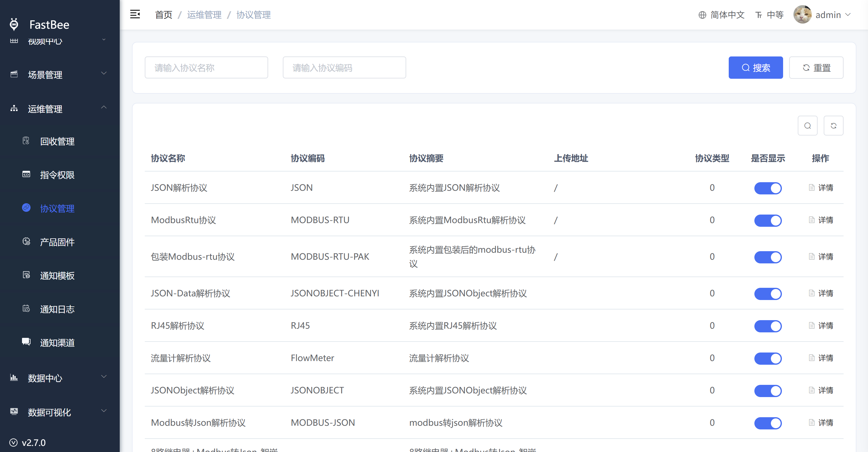Open the admin user dropdown arrow
Viewport: 868px width, 452px height.
[x=848, y=15]
